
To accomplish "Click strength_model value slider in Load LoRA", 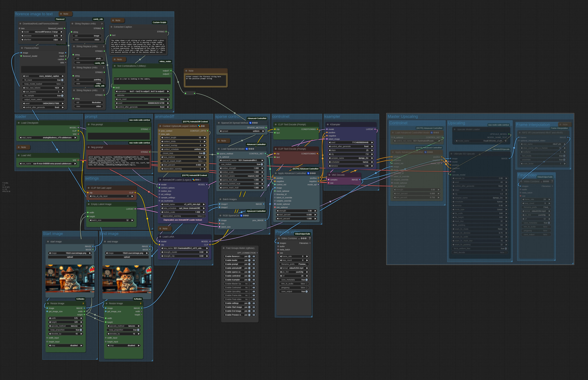I will [184, 252].
